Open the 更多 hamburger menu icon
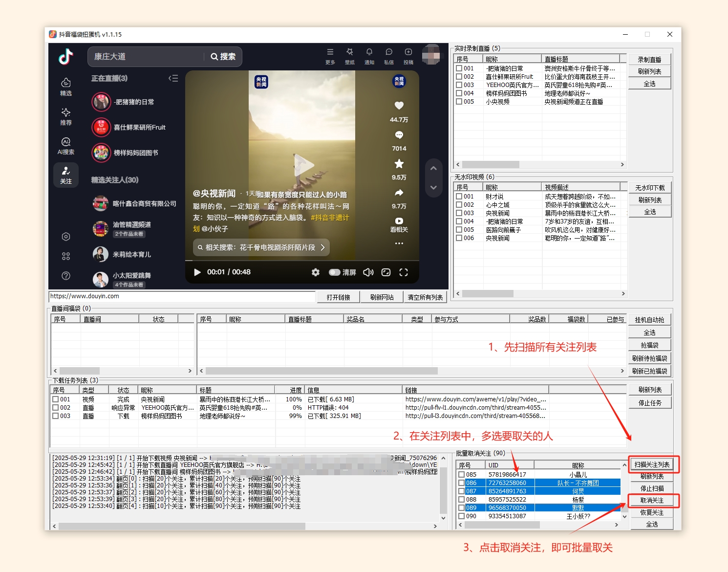The height and width of the screenshot is (572, 728). pos(331,52)
